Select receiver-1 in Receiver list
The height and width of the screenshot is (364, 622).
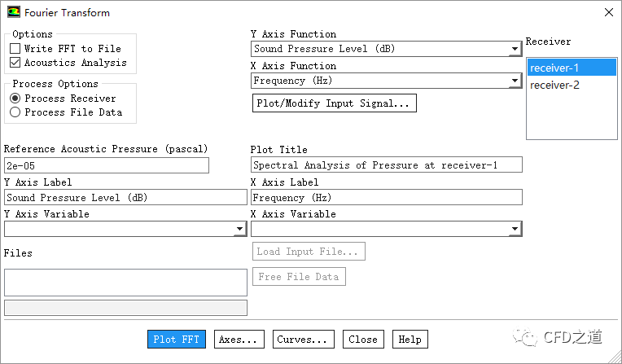point(554,68)
